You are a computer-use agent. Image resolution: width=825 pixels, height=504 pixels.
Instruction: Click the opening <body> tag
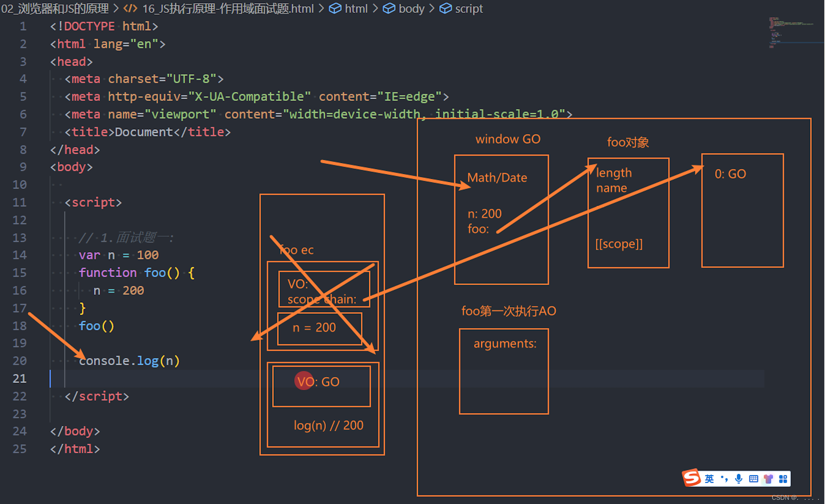[x=71, y=167]
